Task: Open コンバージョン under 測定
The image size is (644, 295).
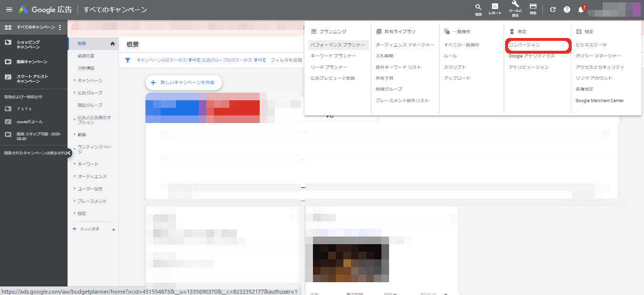Action: 525,45
